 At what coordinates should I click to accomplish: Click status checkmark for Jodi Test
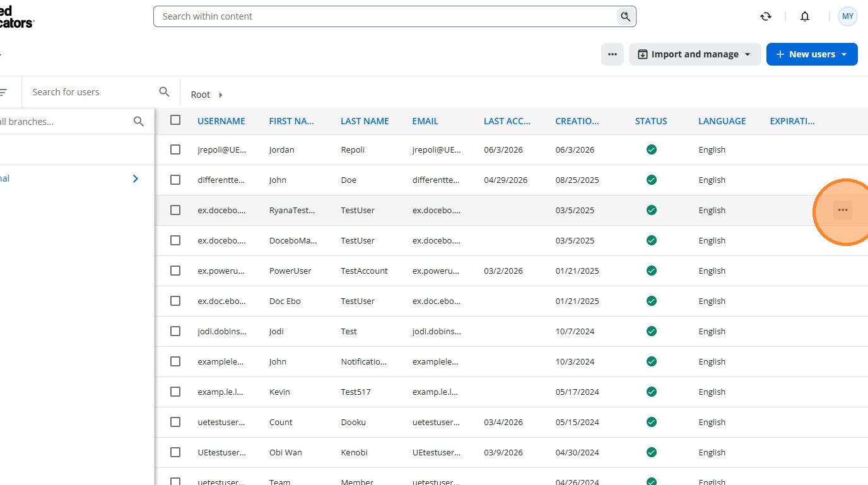tap(652, 331)
